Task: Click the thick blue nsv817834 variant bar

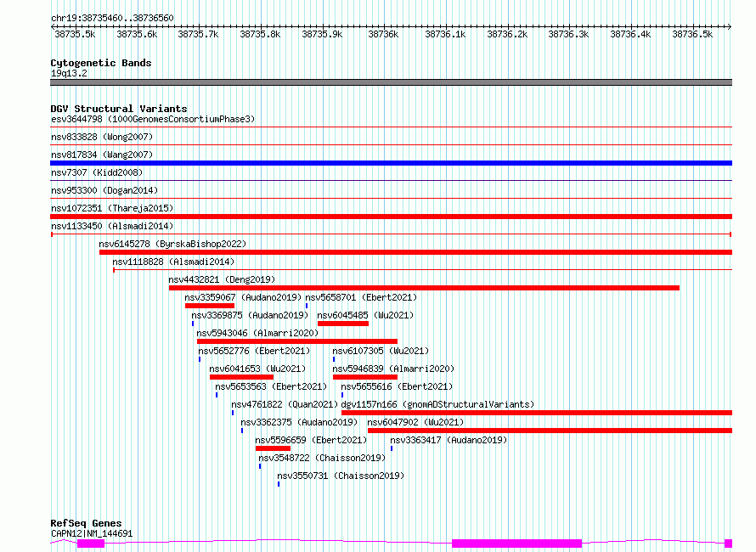Action: pyautogui.click(x=391, y=163)
